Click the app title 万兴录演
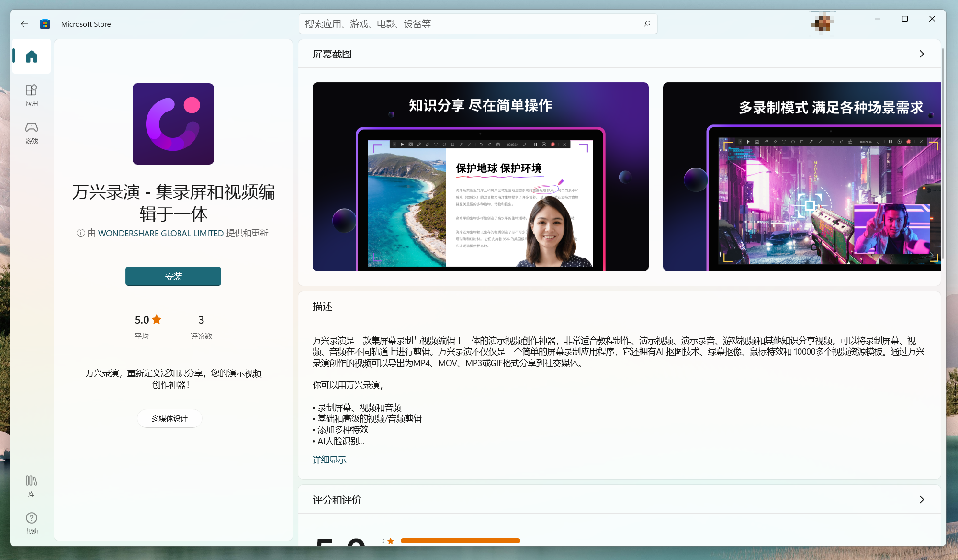The image size is (958, 560). (x=173, y=203)
